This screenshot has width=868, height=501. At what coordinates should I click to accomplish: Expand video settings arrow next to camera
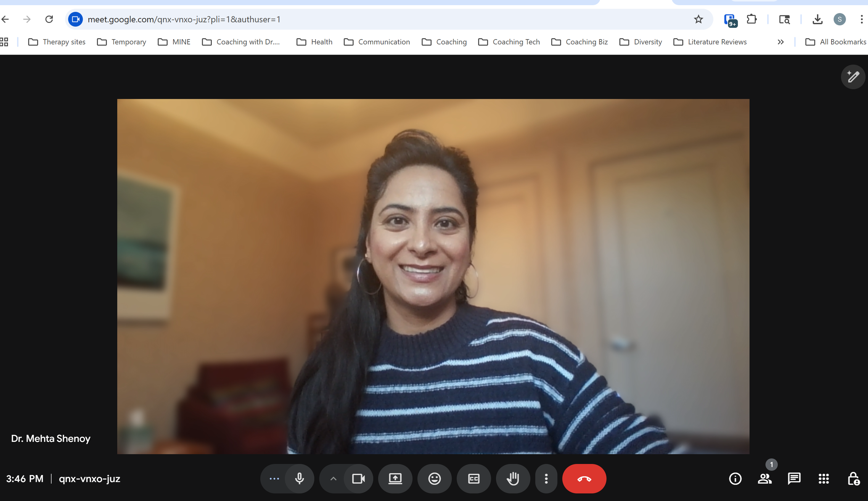[x=333, y=479]
